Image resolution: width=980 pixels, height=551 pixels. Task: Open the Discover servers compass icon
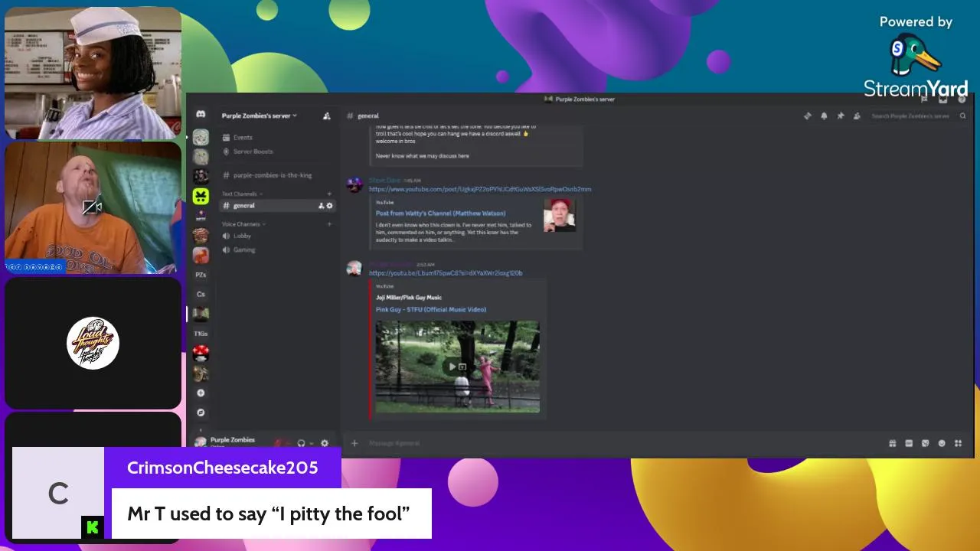point(201,412)
